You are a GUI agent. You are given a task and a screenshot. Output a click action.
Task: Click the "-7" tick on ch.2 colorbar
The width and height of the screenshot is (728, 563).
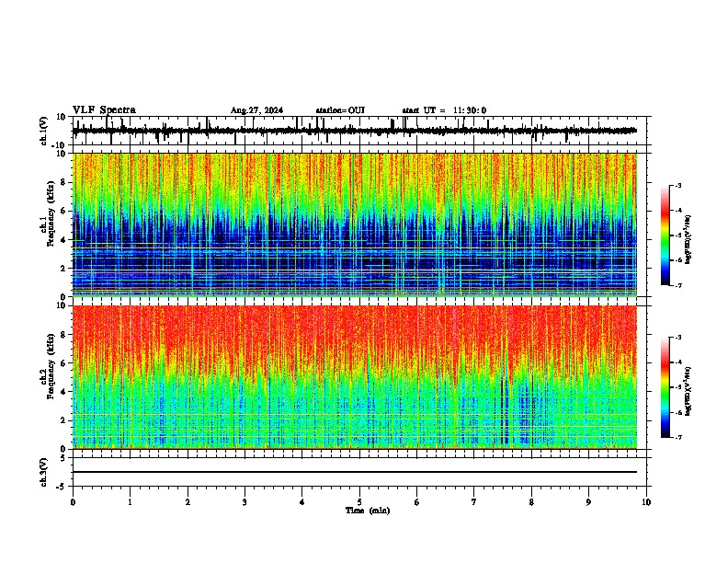677,437
